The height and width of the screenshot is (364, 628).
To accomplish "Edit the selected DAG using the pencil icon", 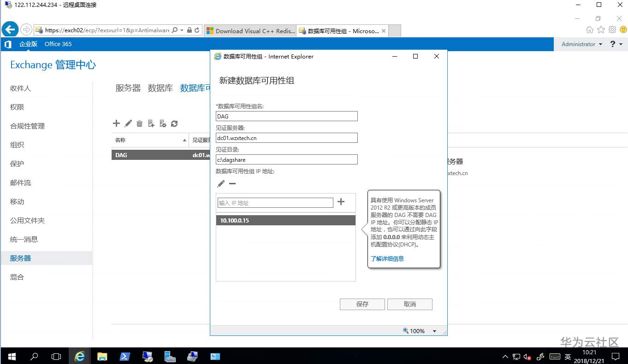I will [128, 123].
